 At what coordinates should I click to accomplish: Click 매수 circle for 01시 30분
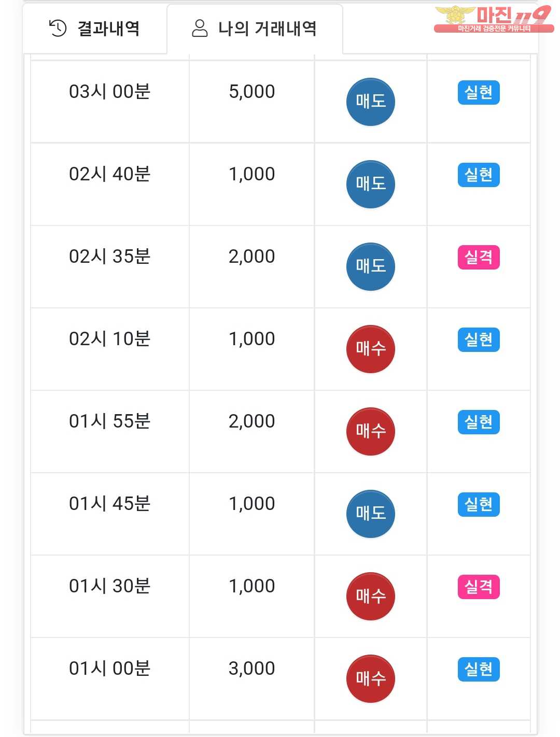[370, 596]
